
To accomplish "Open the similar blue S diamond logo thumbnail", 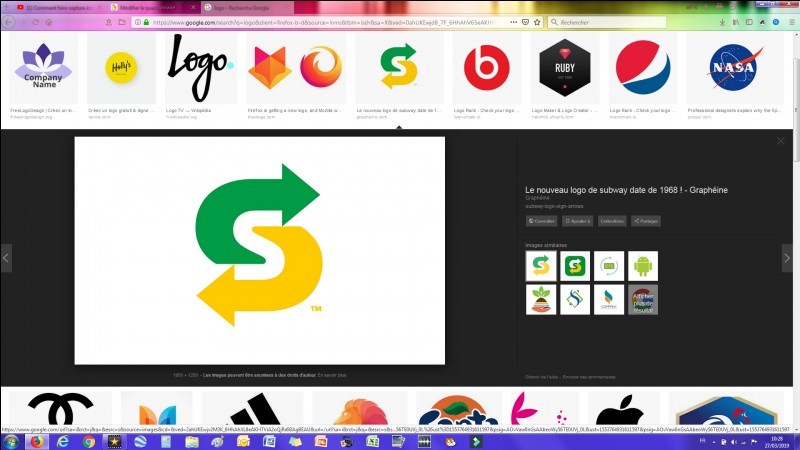I will (575, 299).
